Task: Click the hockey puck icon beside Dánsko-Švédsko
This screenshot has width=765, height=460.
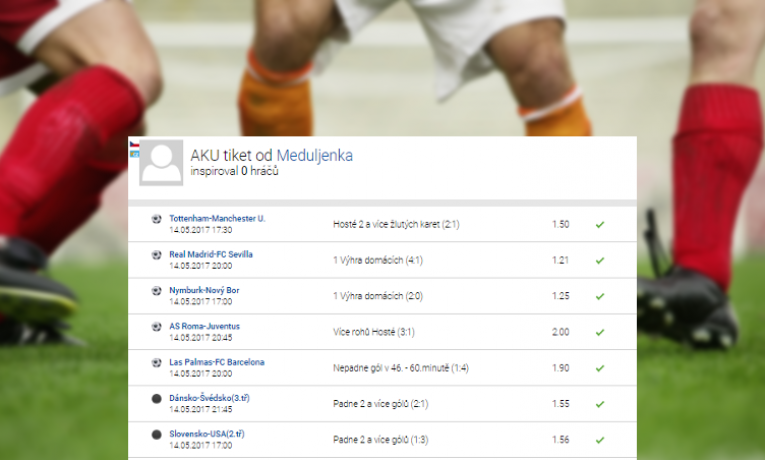Action: pyautogui.click(x=156, y=399)
